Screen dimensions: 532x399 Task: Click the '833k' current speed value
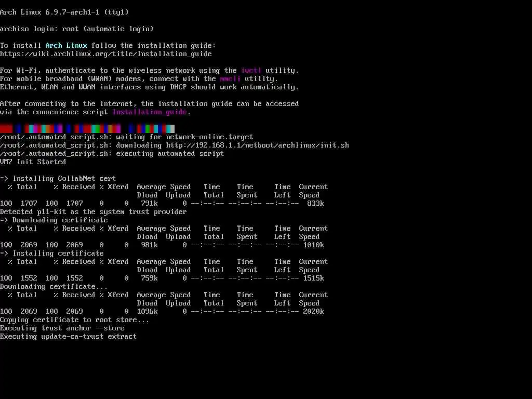coord(315,204)
